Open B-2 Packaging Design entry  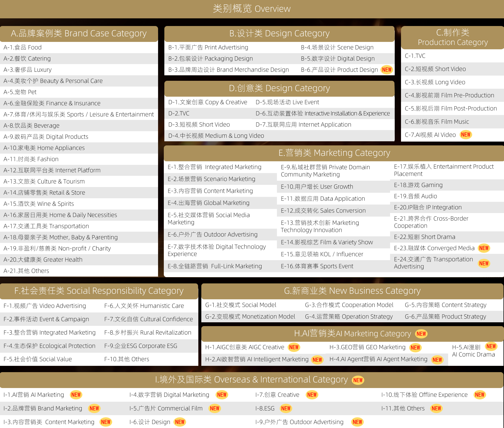pyautogui.click(x=210, y=59)
